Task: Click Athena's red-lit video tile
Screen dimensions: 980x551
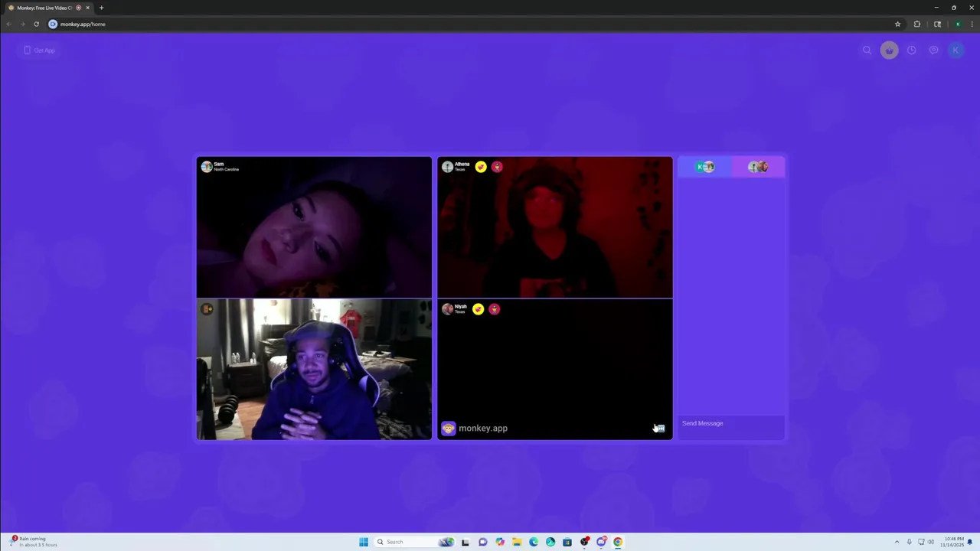Action: pos(555,227)
